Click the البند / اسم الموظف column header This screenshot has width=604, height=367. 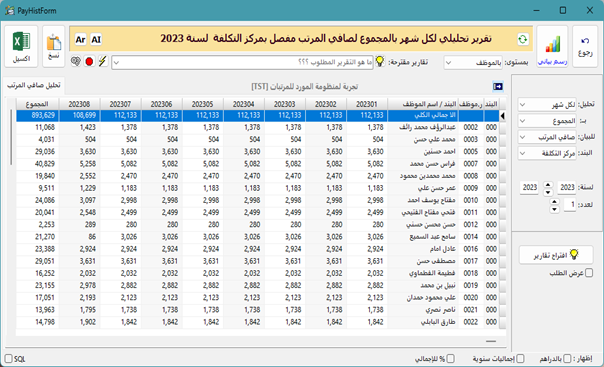pos(423,104)
